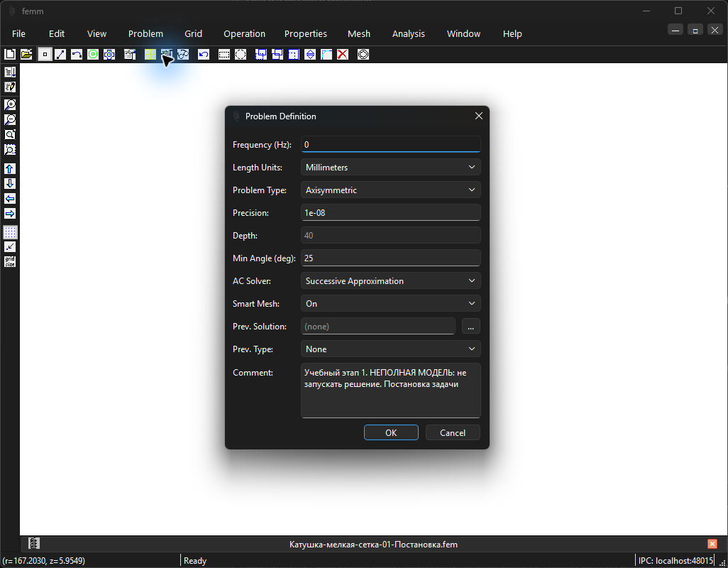Expand the Smart Mesh dropdown
This screenshot has width=728, height=568.
point(390,304)
